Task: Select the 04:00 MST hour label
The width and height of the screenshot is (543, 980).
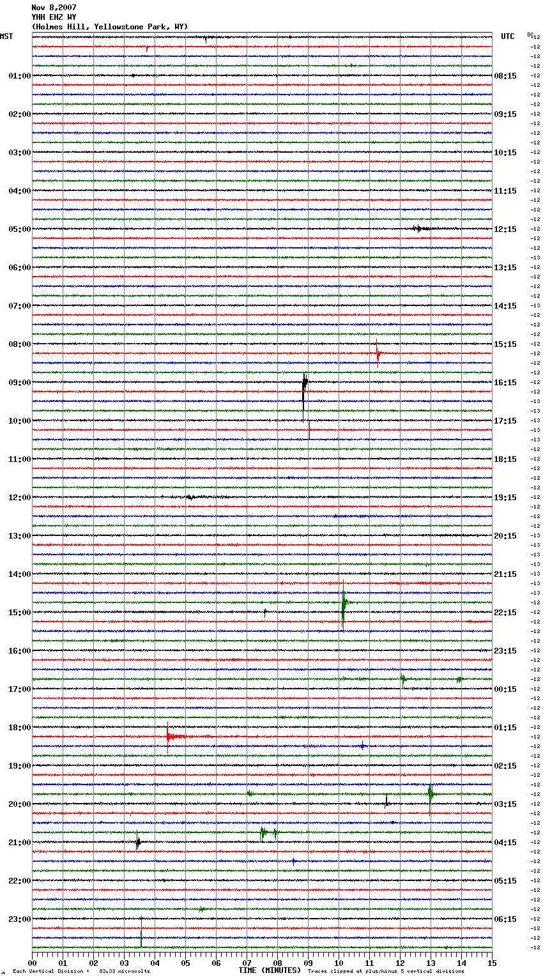Action: pos(19,191)
